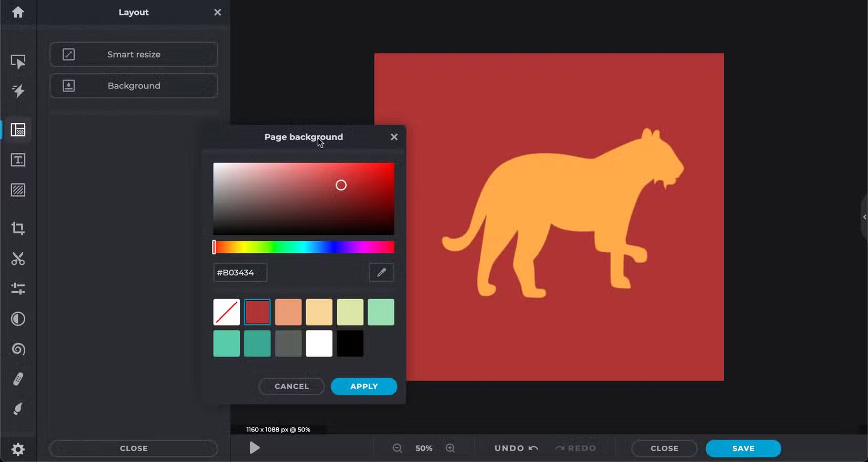This screenshot has height=462, width=868.
Task: Expand the collapsed right side panel
Action: coord(864,217)
